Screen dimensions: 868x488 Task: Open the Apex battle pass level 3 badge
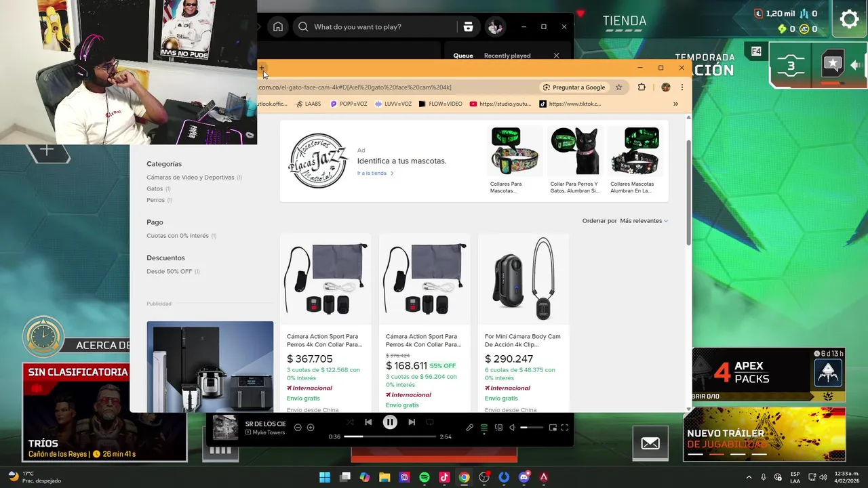(791, 66)
